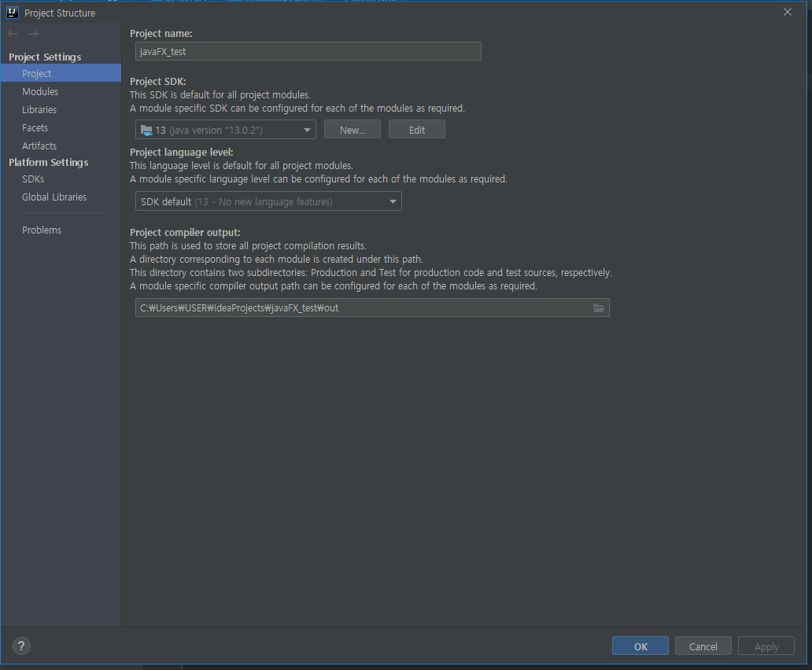Click the Project language level heading

[182, 152]
